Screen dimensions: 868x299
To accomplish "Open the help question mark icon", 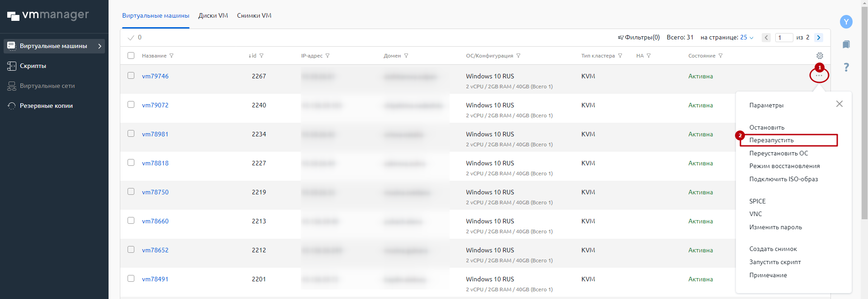I will pos(846,67).
